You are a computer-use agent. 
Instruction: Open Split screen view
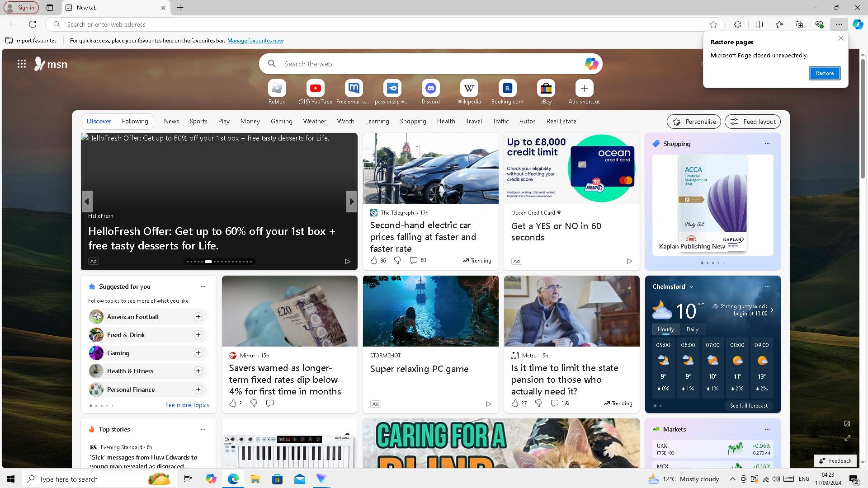pyautogui.click(x=759, y=24)
